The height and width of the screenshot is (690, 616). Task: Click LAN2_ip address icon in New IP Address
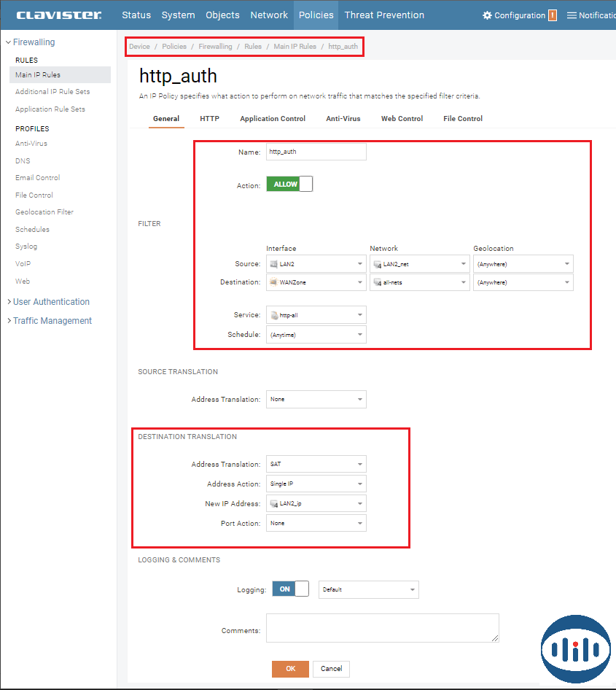click(274, 504)
